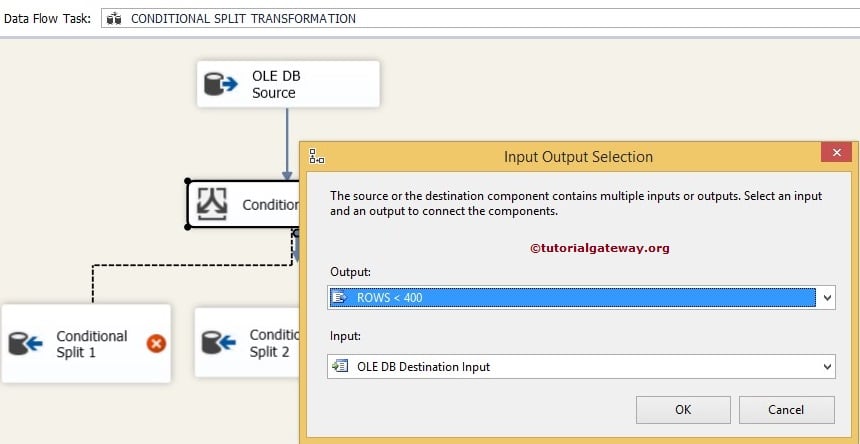
Task: Confirm with the OK button
Action: click(x=683, y=409)
